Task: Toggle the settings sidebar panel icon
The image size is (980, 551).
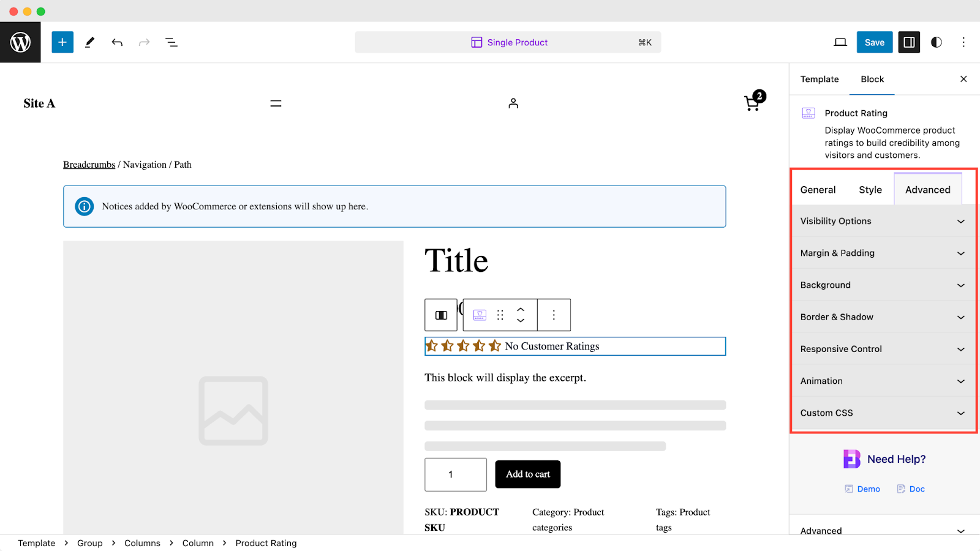Action: click(909, 42)
